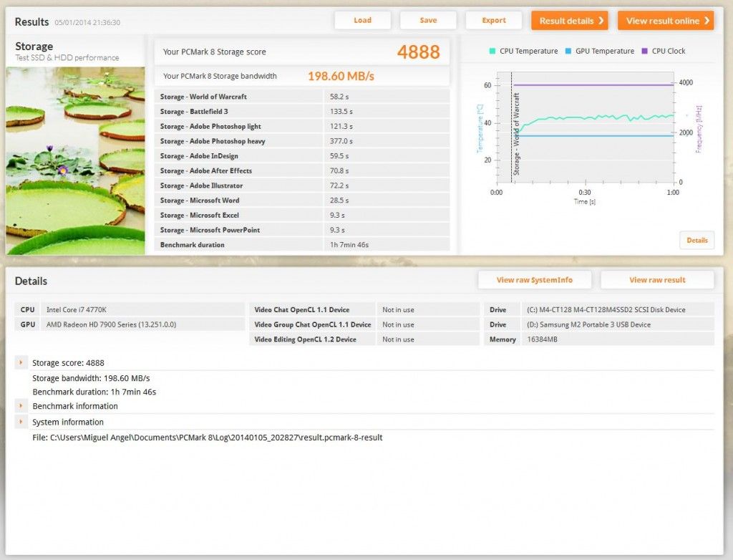Select the Storage - Battlefield 3 row

[302, 111]
